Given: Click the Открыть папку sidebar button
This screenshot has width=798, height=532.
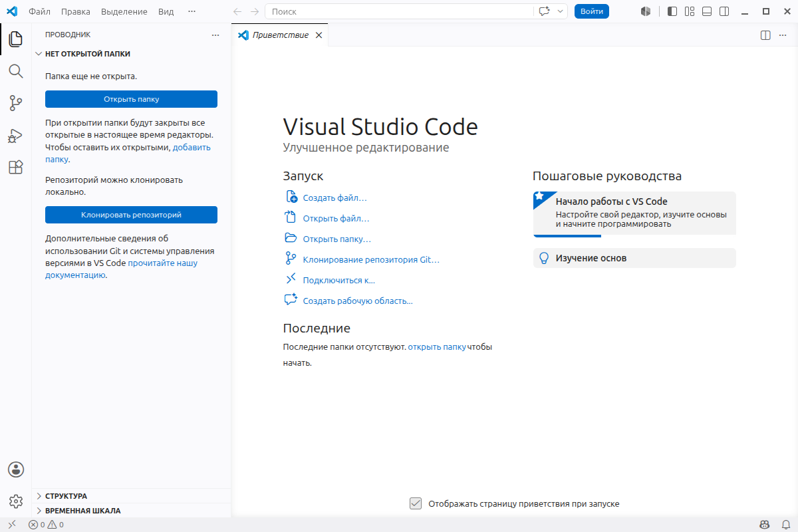Looking at the screenshot, I should (x=131, y=99).
